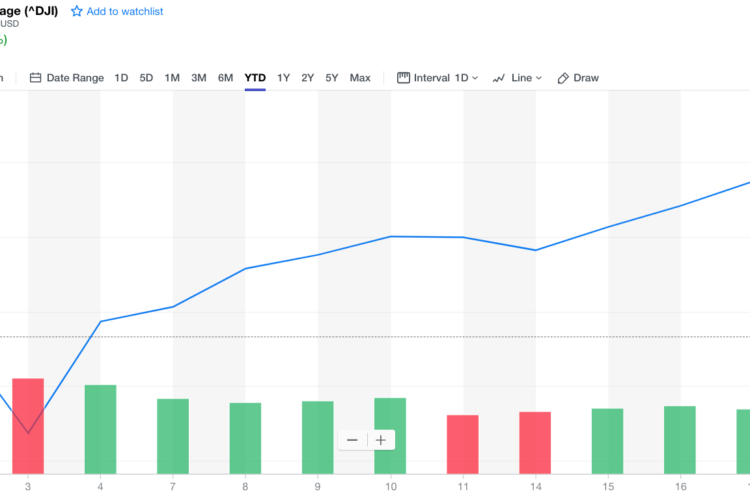Click the green volume bar above 10
Screen dimensions: 750x500
click(x=390, y=420)
